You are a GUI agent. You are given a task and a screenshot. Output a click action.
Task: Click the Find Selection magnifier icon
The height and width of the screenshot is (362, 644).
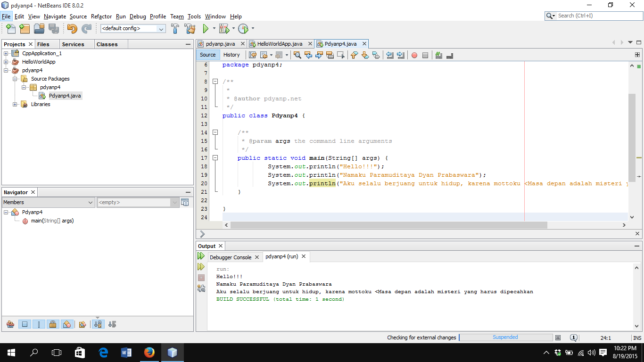click(x=297, y=55)
